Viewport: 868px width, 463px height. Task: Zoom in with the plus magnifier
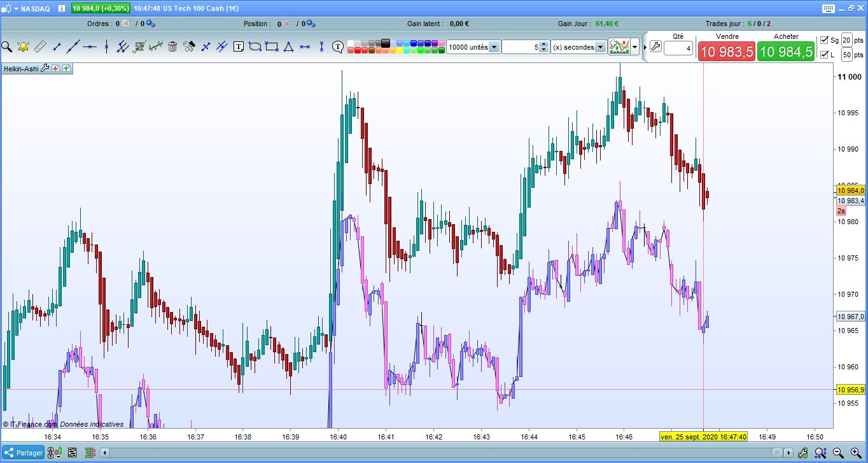pos(855,453)
